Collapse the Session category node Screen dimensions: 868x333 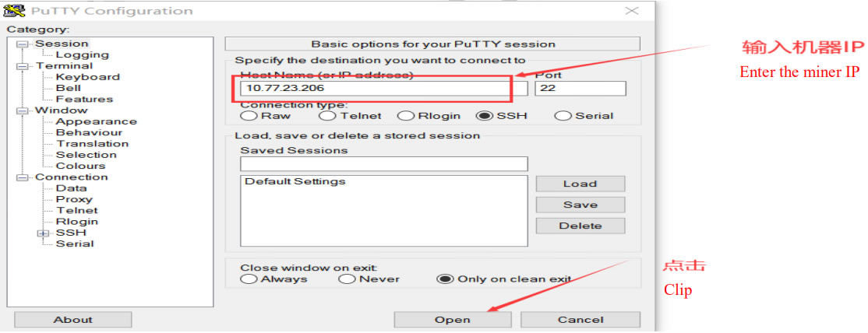click(21, 44)
